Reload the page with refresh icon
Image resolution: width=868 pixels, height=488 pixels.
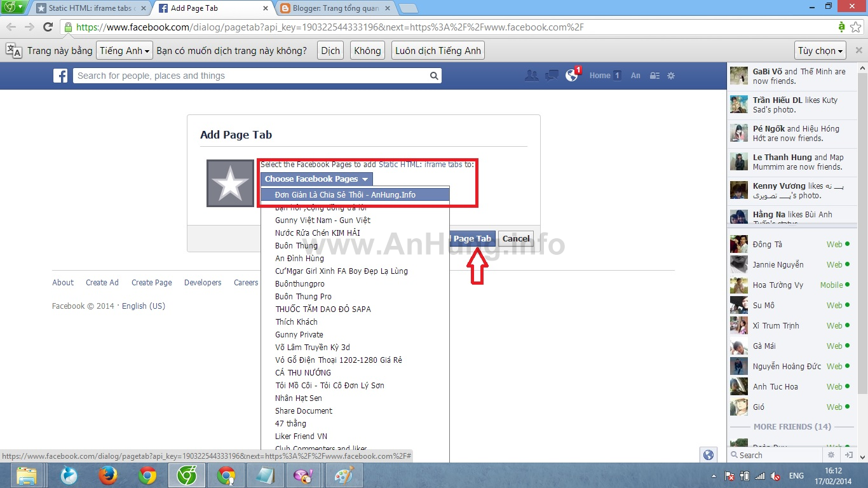(48, 27)
